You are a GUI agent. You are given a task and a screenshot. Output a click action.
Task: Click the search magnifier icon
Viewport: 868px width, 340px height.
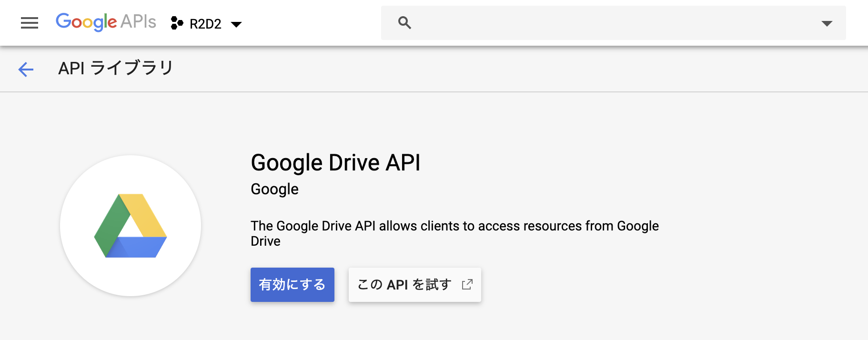pyautogui.click(x=404, y=22)
